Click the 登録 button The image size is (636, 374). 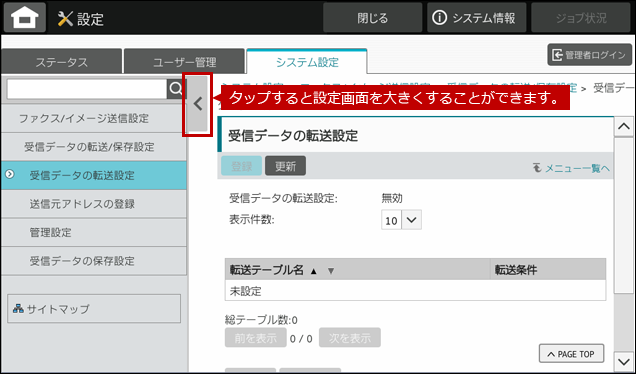tap(241, 166)
